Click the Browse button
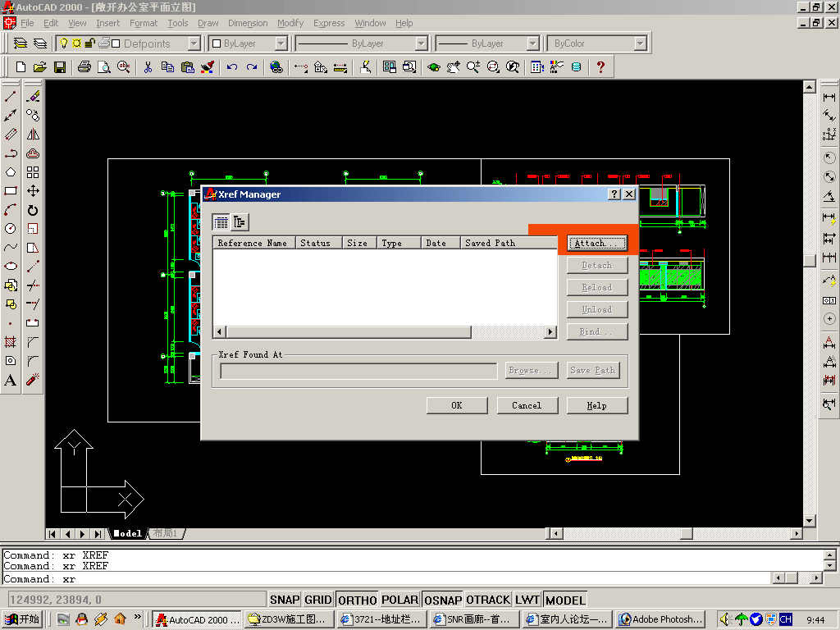 coord(532,370)
